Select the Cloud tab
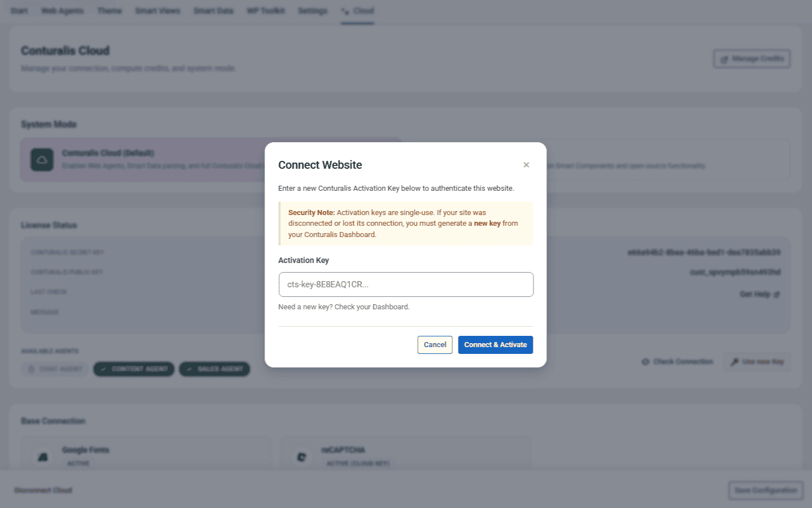 358,11
